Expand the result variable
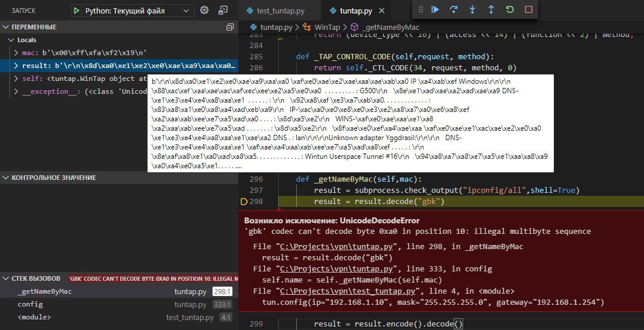This screenshot has height=330, width=644. (x=16, y=66)
